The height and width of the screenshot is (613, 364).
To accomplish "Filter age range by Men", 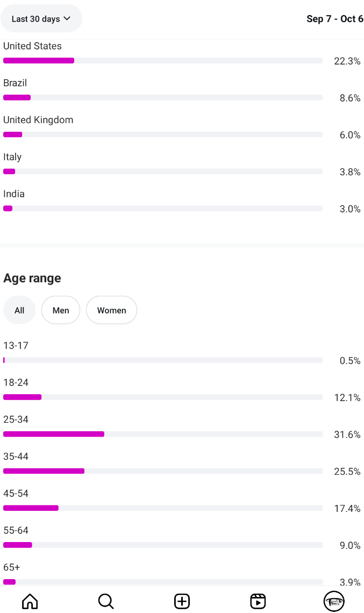I will tap(61, 310).
